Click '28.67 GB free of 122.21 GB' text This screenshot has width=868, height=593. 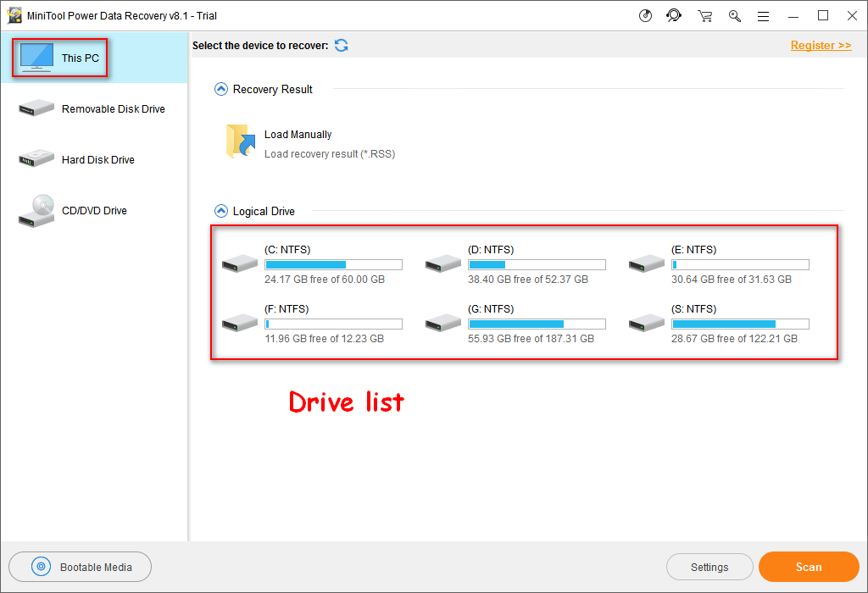734,339
